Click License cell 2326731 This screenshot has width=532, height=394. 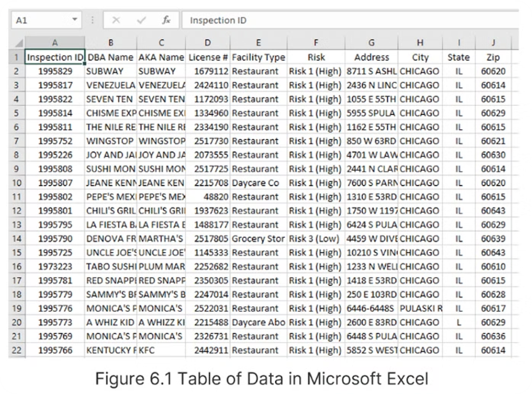[x=208, y=336]
